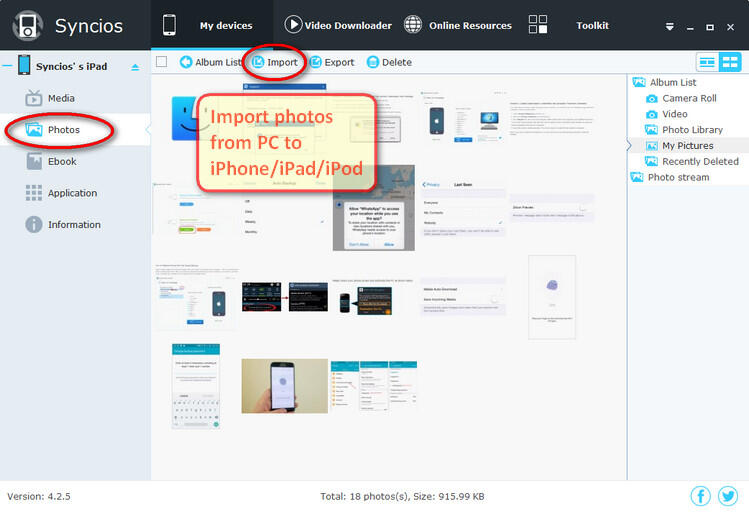Collapse the Syncios's iPad device tree
749x512 pixels.
point(7,66)
